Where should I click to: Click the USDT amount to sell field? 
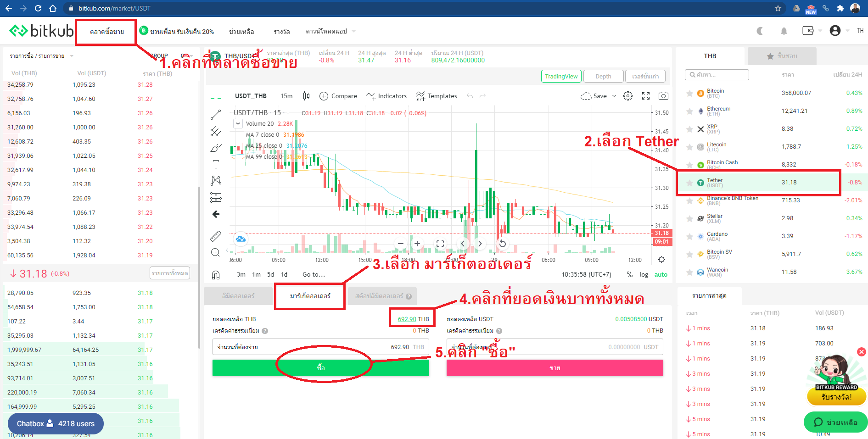pyautogui.click(x=554, y=347)
